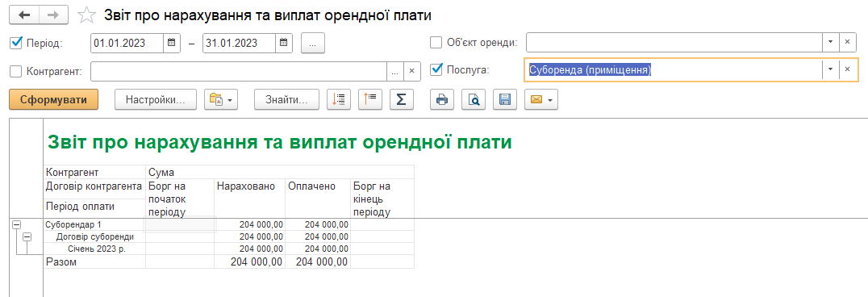Open report variants folder icon menu

pyautogui.click(x=221, y=100)
